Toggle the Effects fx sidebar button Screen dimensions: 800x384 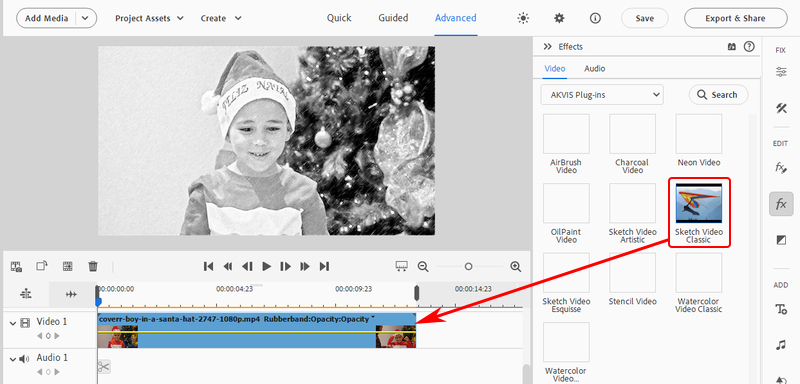pos(781,204)
